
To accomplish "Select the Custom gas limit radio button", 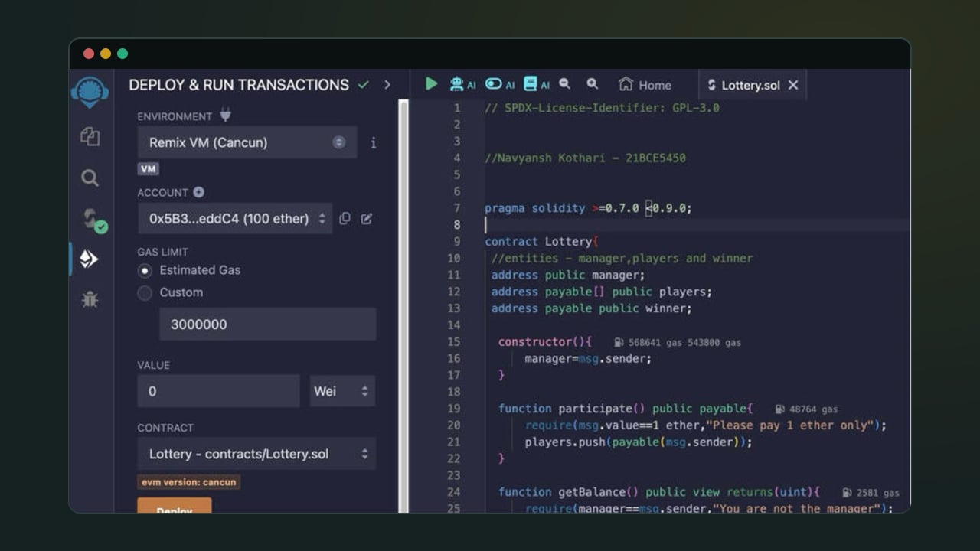I will click(145, 292).
